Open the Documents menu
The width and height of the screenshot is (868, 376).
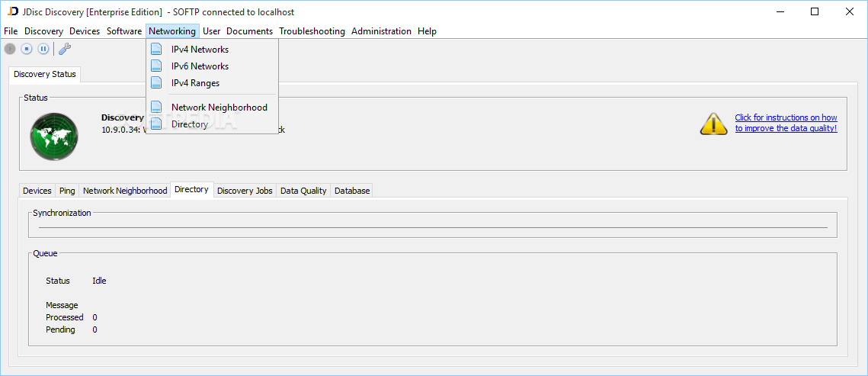pos(250,31)
